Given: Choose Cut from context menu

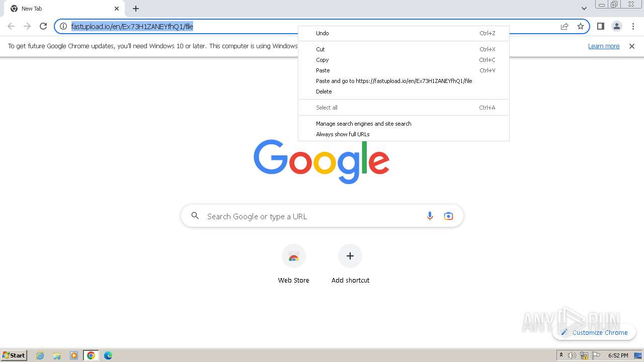Looking at the screenshot, I should 404,49.
